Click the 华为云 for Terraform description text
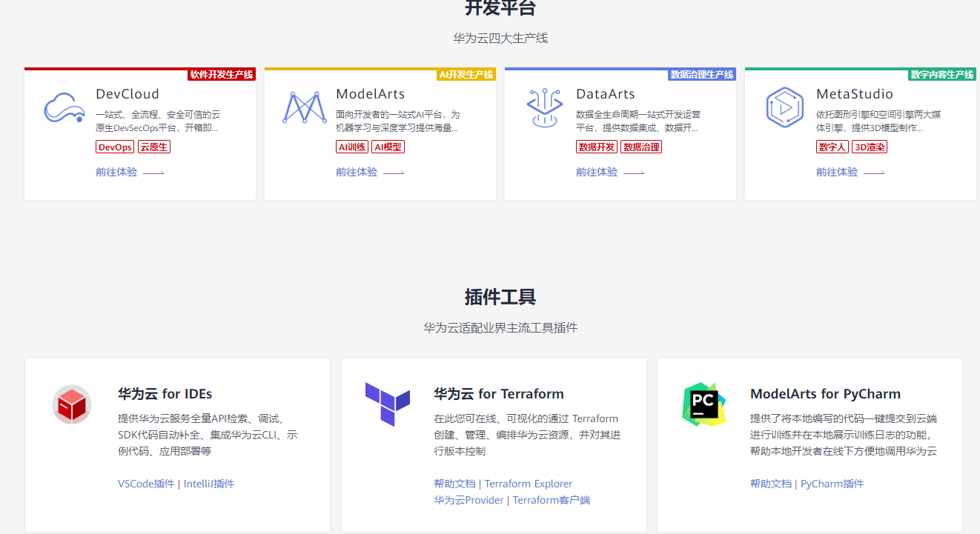This screenshot has height=534, width=980. (x=526, y=435)
